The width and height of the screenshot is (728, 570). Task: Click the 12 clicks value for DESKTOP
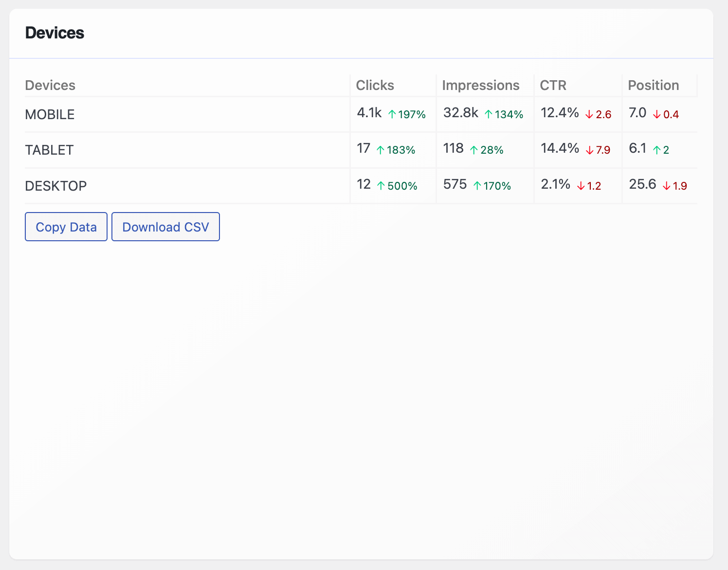pyautogui.click(x=364, y=184)
